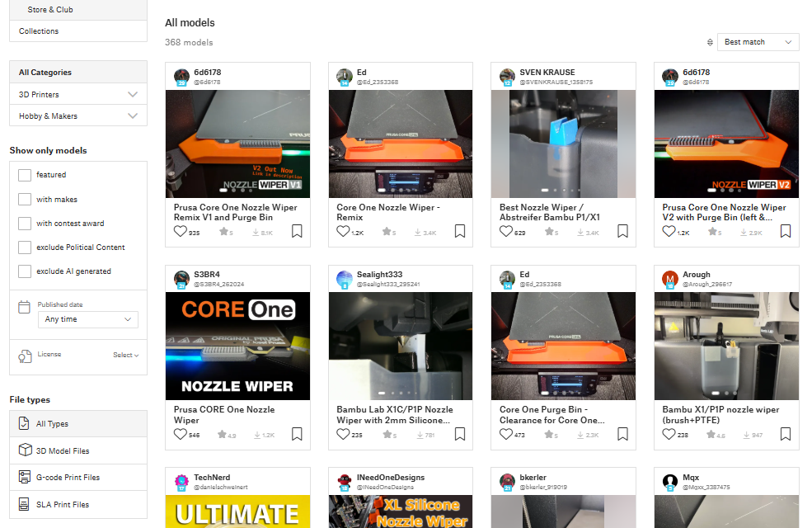Screen dimensions: 812x528
Task: Open the ULTIMATE thumbnail by TechNerd
Action: point(237,511)
